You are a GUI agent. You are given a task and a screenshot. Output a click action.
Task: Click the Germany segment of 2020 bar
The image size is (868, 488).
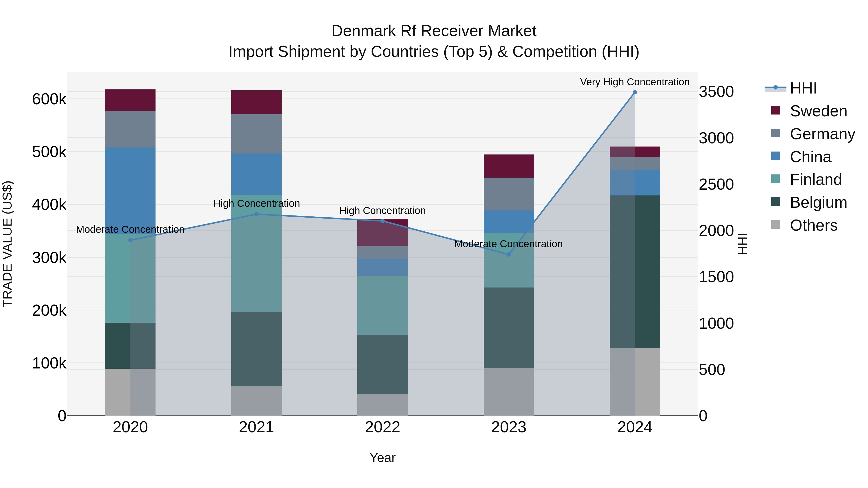point(130,129)
